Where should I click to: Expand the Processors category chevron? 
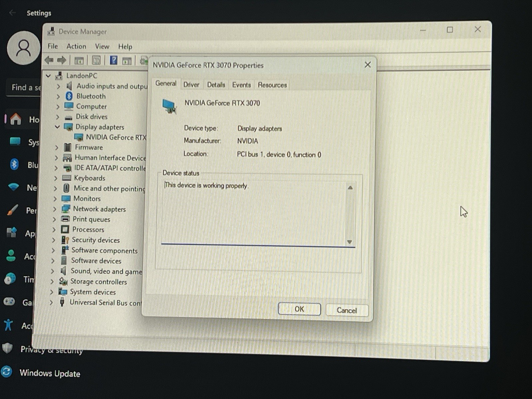(x=54, y=229)
